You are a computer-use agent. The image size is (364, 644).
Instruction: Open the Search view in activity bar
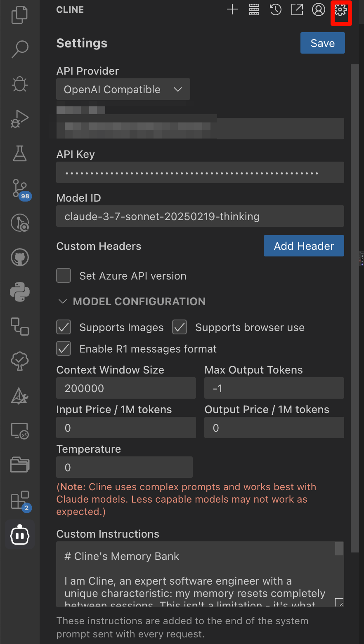[20, 49]
